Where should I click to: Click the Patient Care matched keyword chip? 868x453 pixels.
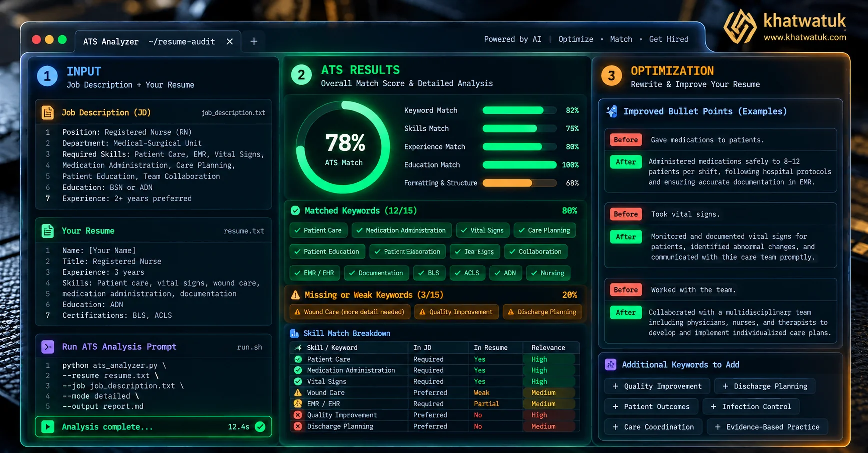tap(318, 230)
